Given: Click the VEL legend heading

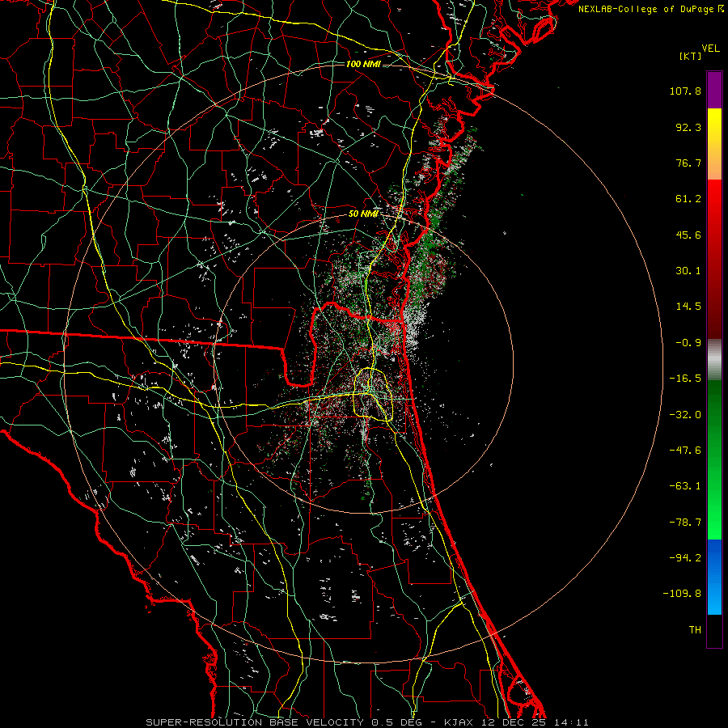Looking at the screenshot, I should point(710,49).
